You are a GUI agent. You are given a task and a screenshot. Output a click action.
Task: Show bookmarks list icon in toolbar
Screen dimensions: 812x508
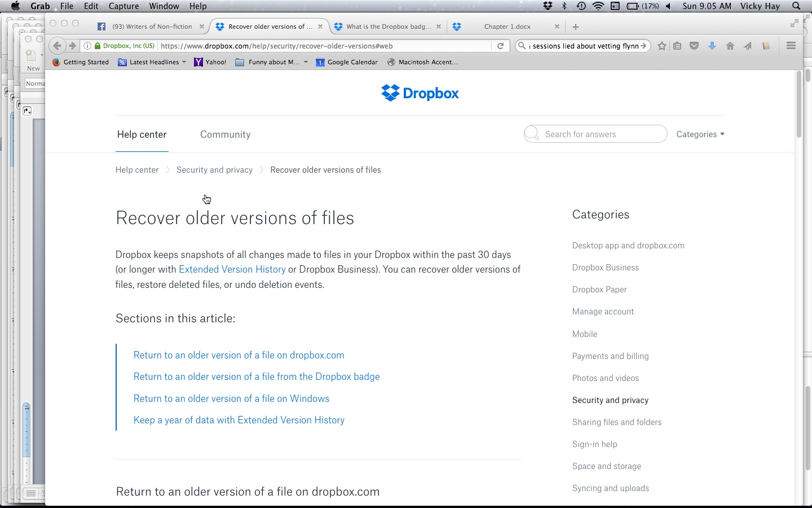(x=678, y=46)
